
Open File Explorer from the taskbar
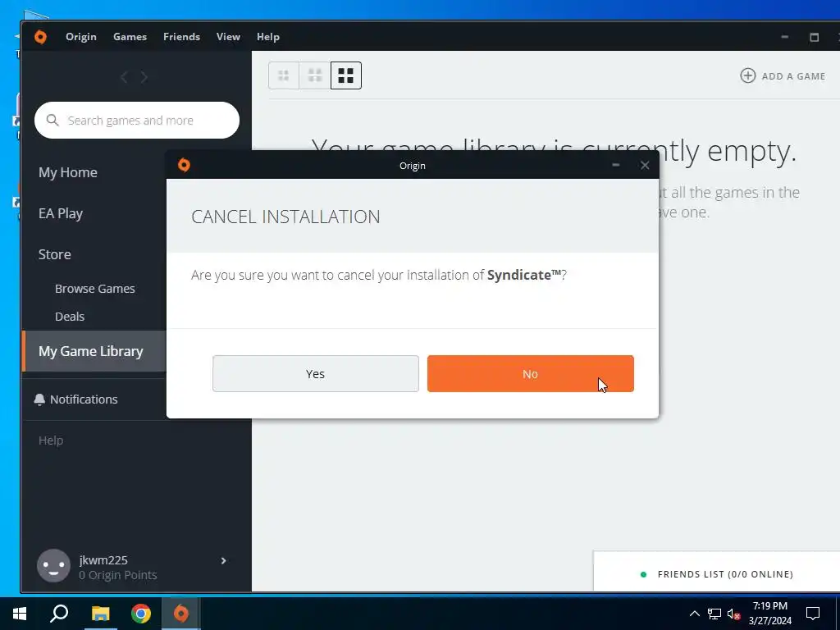100,614
